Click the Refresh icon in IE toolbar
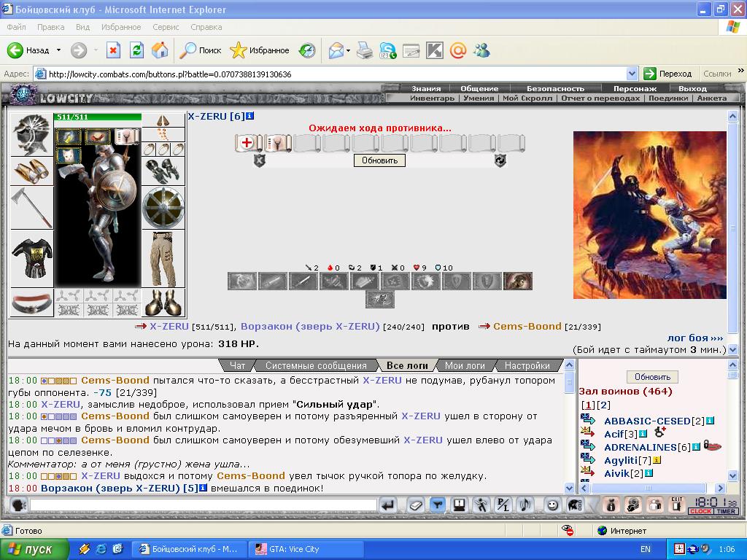This screenshot has height=560, width=747. pos(136,50)
